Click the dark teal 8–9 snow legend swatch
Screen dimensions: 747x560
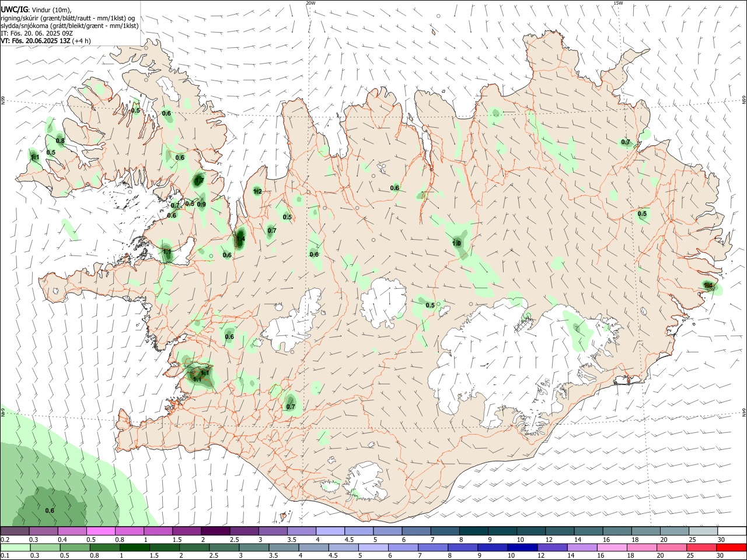coord(473,531)
